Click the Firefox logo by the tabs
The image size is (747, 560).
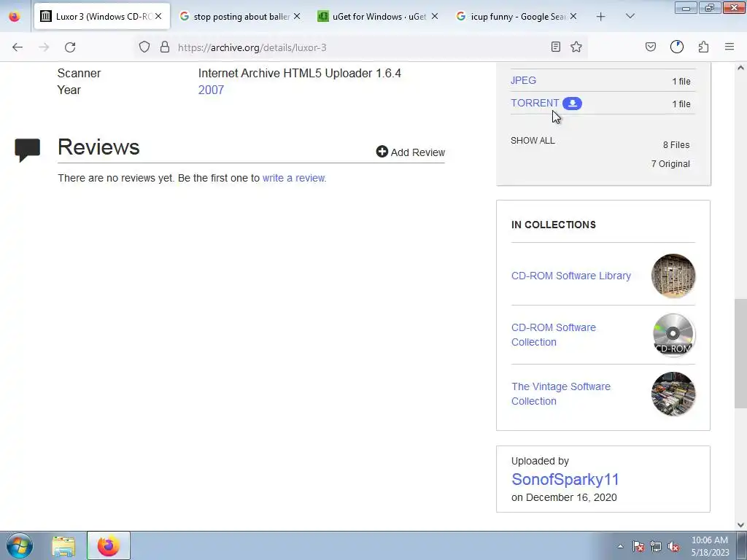(15, 16)
